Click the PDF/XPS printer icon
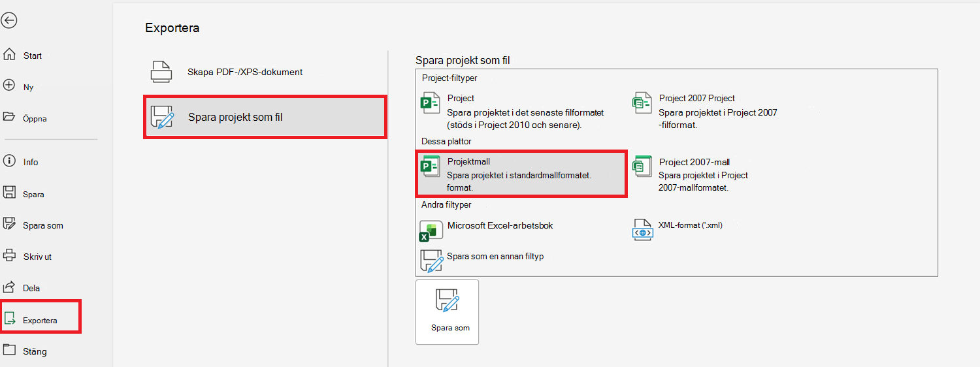 [x=161, y=72]
